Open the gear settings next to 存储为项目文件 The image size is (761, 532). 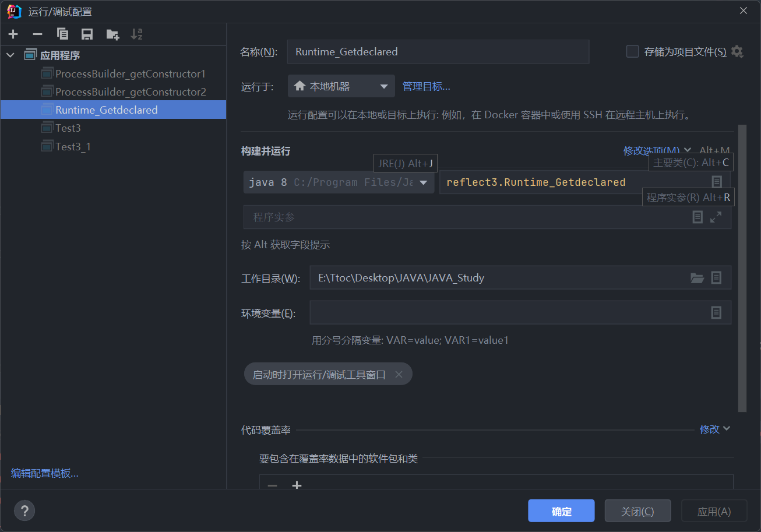click(737, 52)
